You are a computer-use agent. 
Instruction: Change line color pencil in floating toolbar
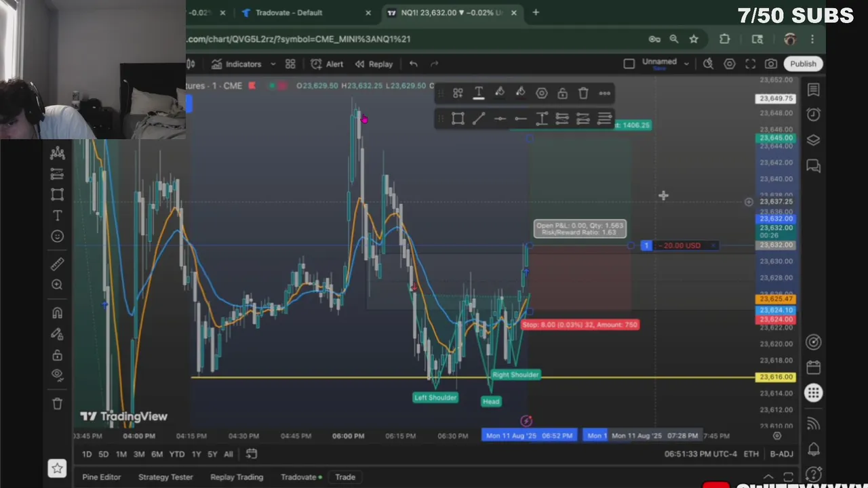(x=500, y=94)
